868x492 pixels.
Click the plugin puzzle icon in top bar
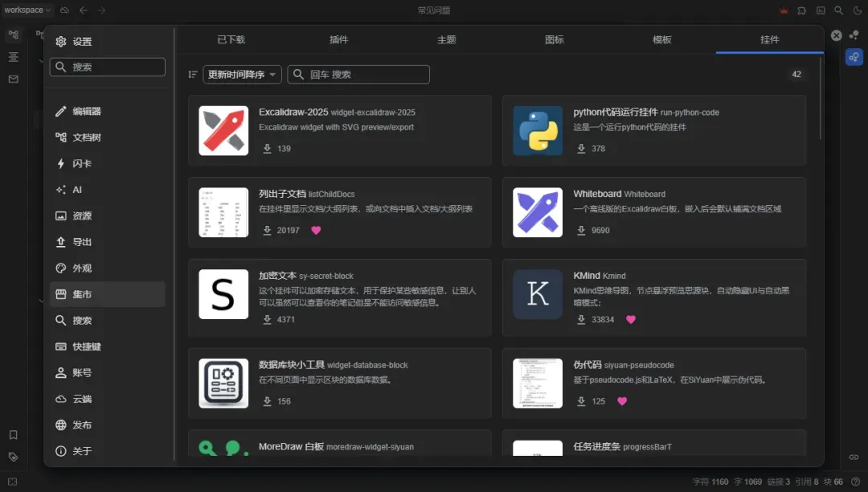[x=802, y=10]
